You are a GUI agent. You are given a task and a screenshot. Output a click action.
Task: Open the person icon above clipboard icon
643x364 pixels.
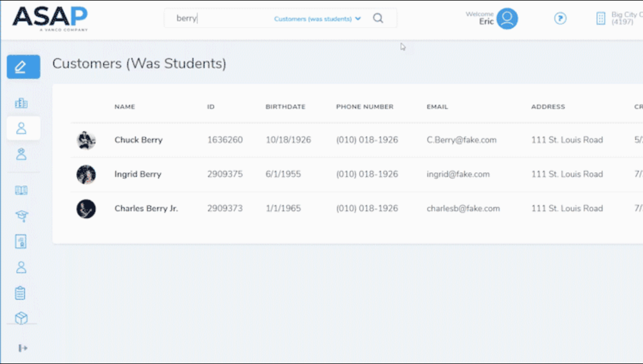pos(21,267)
